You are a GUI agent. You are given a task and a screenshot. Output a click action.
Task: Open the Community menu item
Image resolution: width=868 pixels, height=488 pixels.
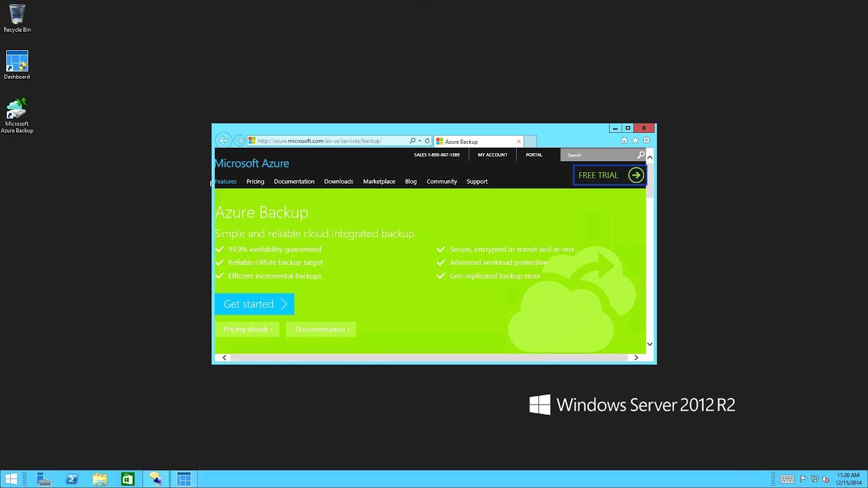441,182
